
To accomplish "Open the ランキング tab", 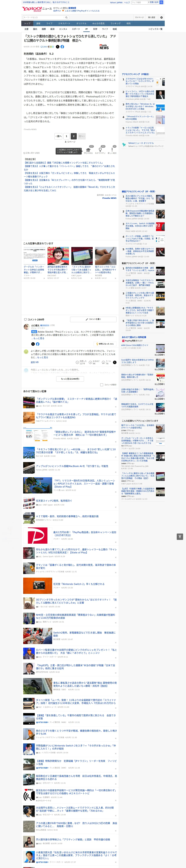I will (115, 24).
